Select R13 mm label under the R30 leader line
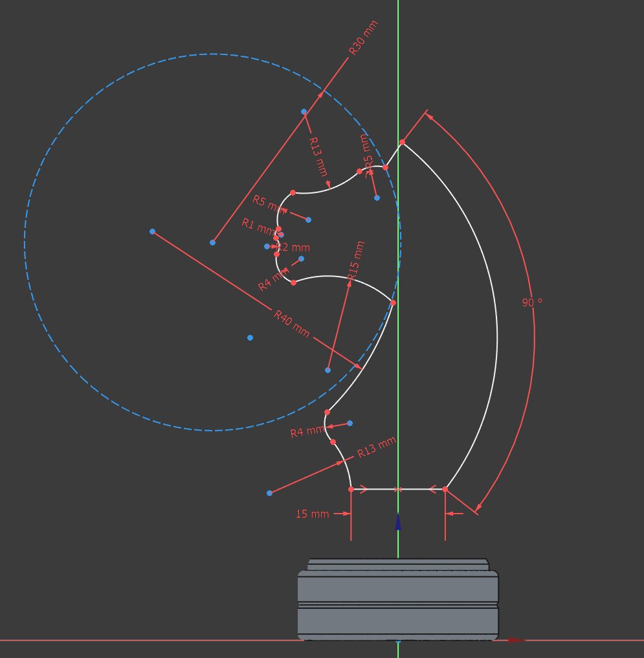 tap(318, 156)
